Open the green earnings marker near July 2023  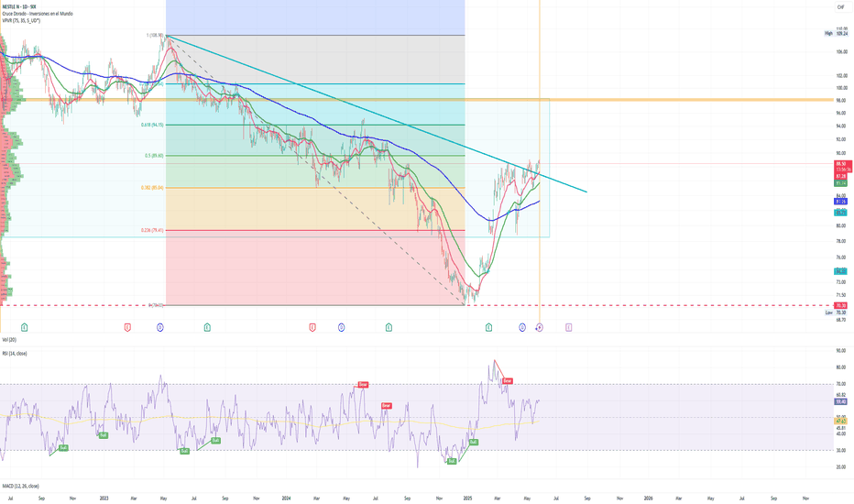tap(207, 327)
